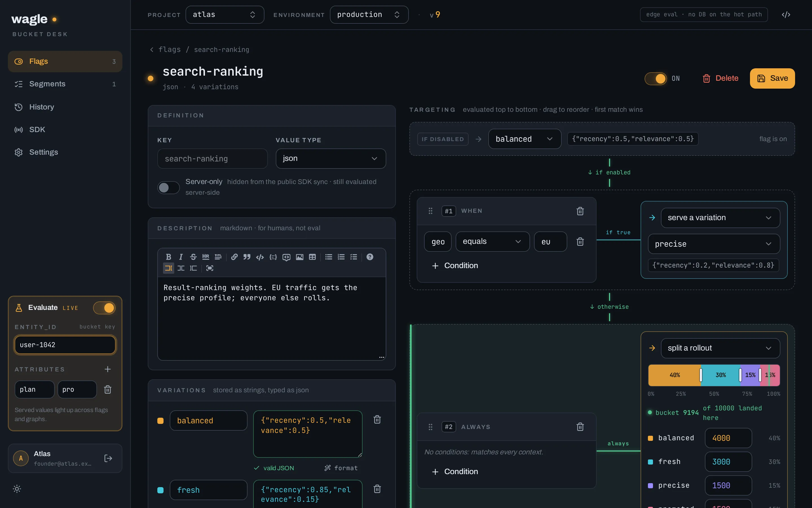Open the precise variation dropdown

(714, 244)
